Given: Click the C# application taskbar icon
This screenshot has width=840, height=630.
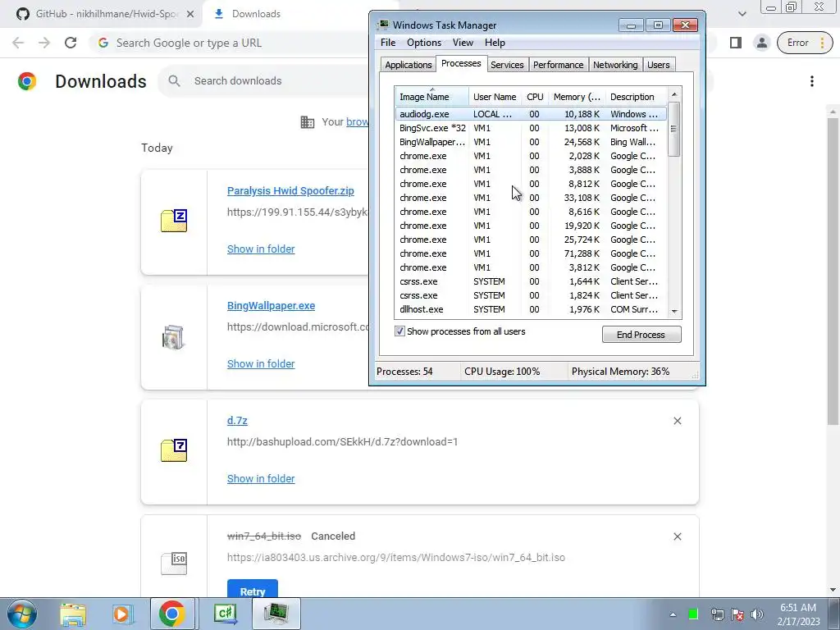Looking at the screenshot, I should [x=226, y=614].
